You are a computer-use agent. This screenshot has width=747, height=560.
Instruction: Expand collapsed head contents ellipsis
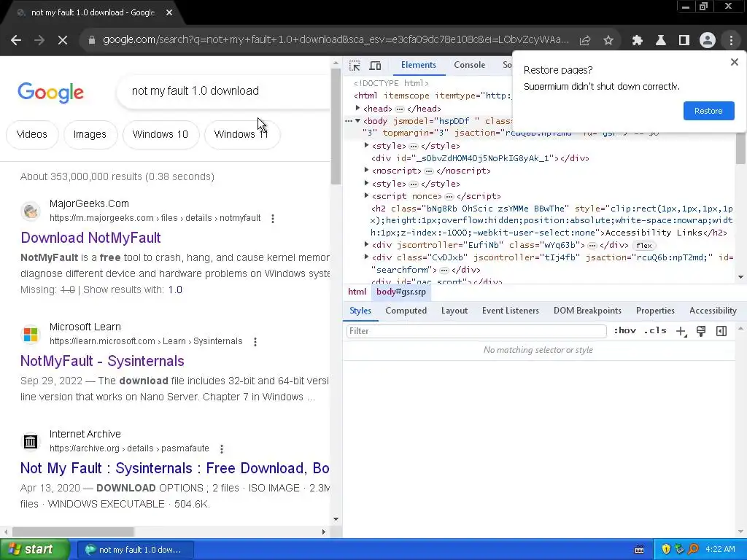[400, 109]
